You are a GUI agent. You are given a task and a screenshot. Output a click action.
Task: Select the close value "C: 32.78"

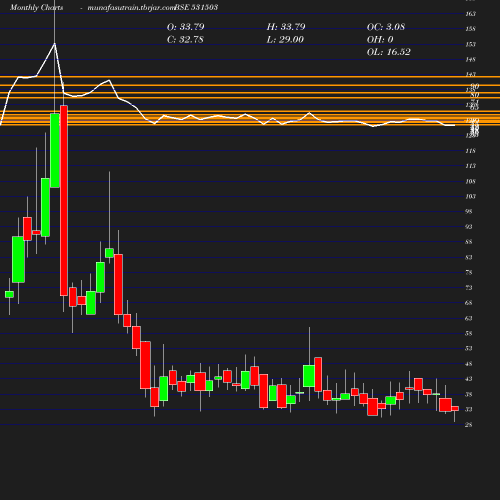185,39
